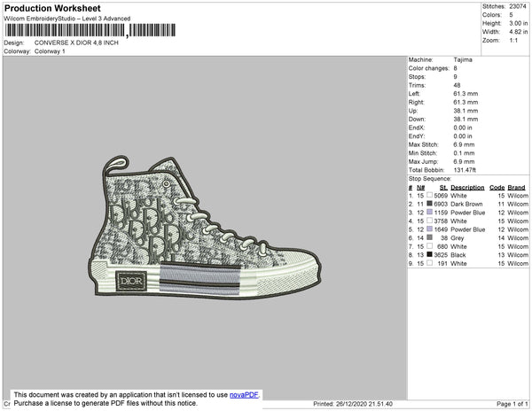
Task: Select design name "CONVERSE X DIOR 4,8 INCH"
Action: click(76, 43)
